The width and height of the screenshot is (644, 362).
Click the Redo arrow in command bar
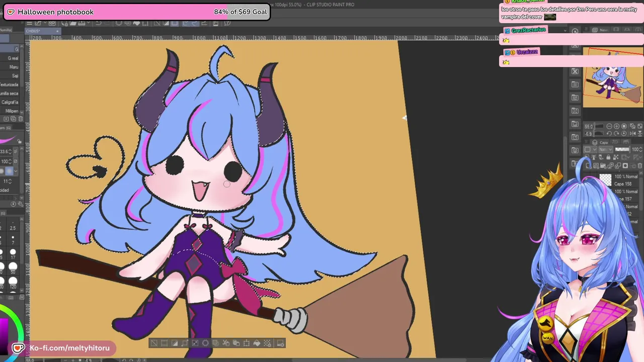pyautogui.click(x=108, y=23)
